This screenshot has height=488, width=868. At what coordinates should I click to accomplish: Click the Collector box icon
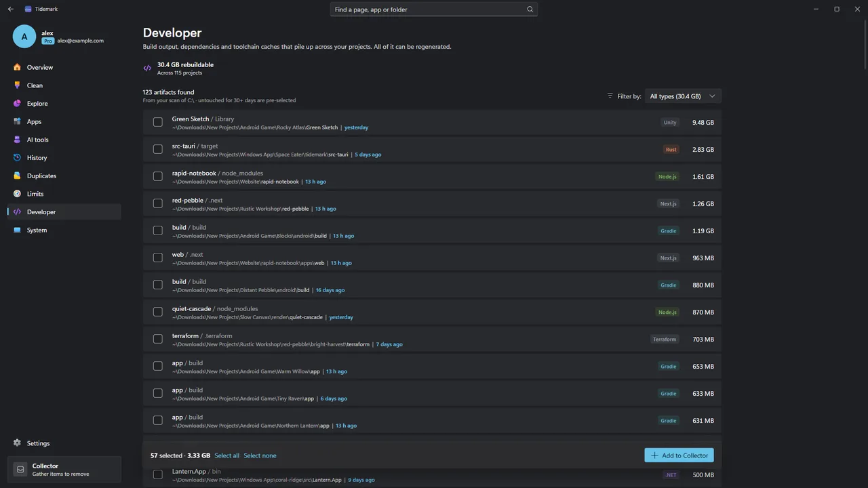click(x=20, y=469)
